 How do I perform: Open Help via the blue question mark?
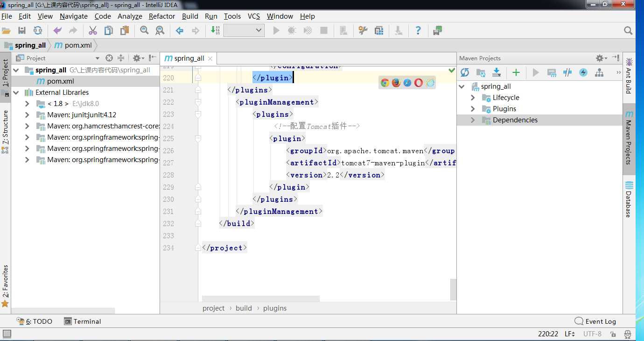pos(418,30)
